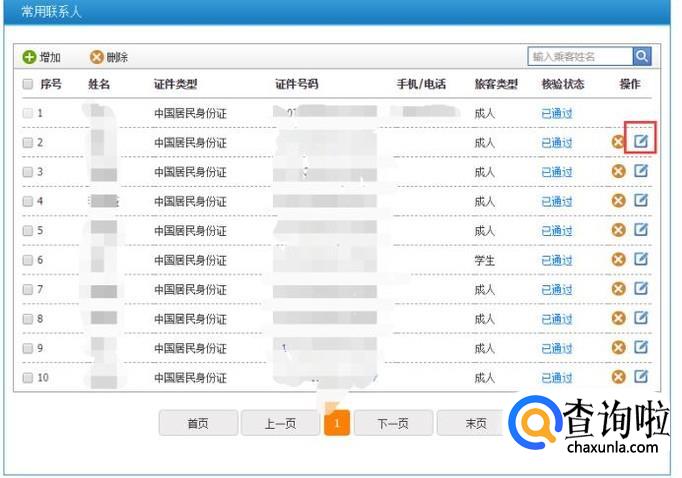Delete contact in row 4 via orange X
Image resolution: width=682 pixels, height=478 pixels.
pos(618,201)
